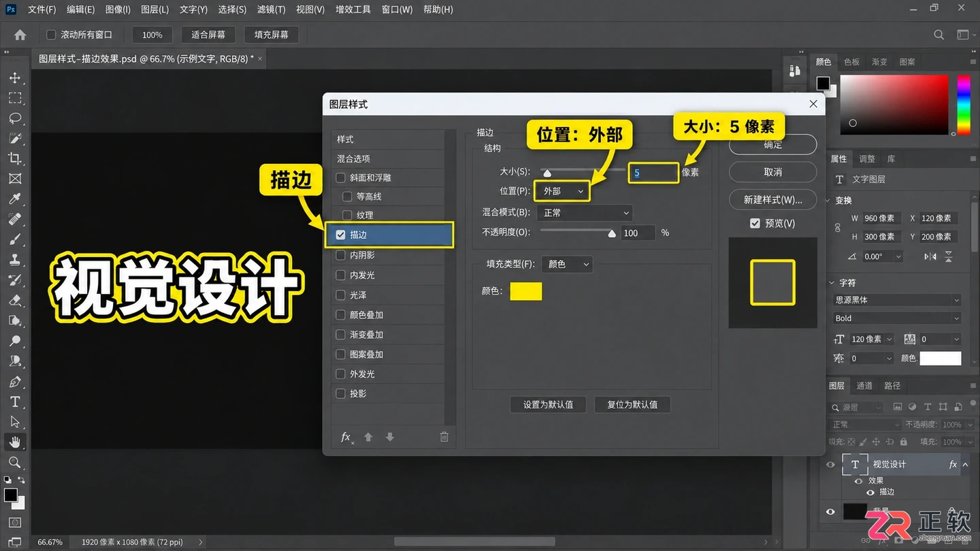
Task: Select the Spot Healing Brush tool
Action: [15, 219]
